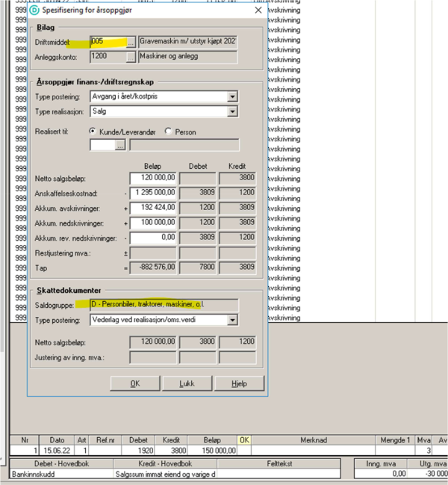Viewport: 448px width, 485px height.
Task: Click into the Driftsmiddel field containing 005
Action: click(108, 42)
